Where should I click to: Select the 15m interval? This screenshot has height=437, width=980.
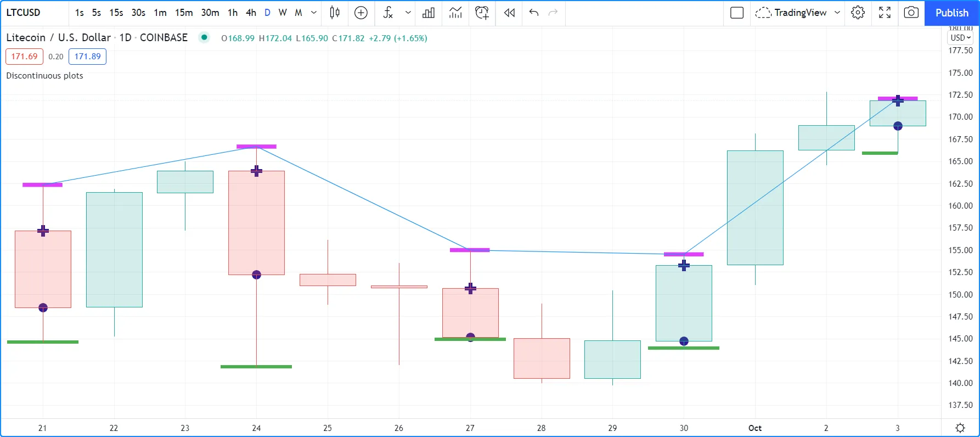point(184,13)
